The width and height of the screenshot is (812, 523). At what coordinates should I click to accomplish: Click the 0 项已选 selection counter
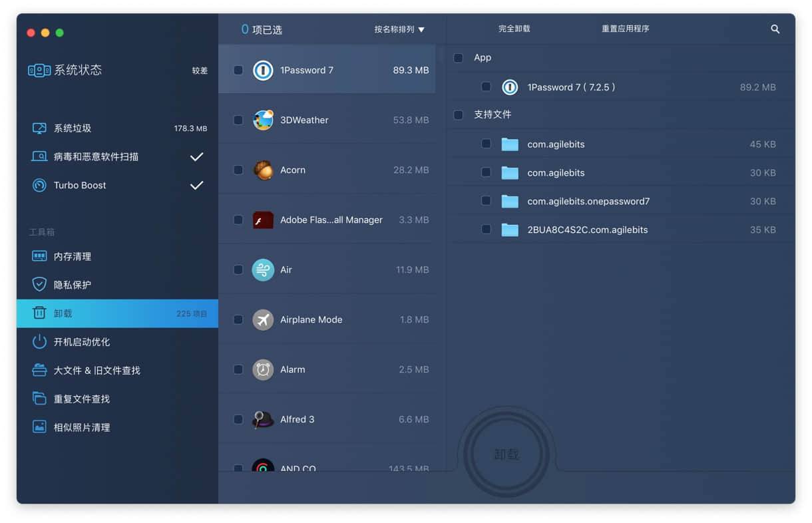tap(262, 29)
